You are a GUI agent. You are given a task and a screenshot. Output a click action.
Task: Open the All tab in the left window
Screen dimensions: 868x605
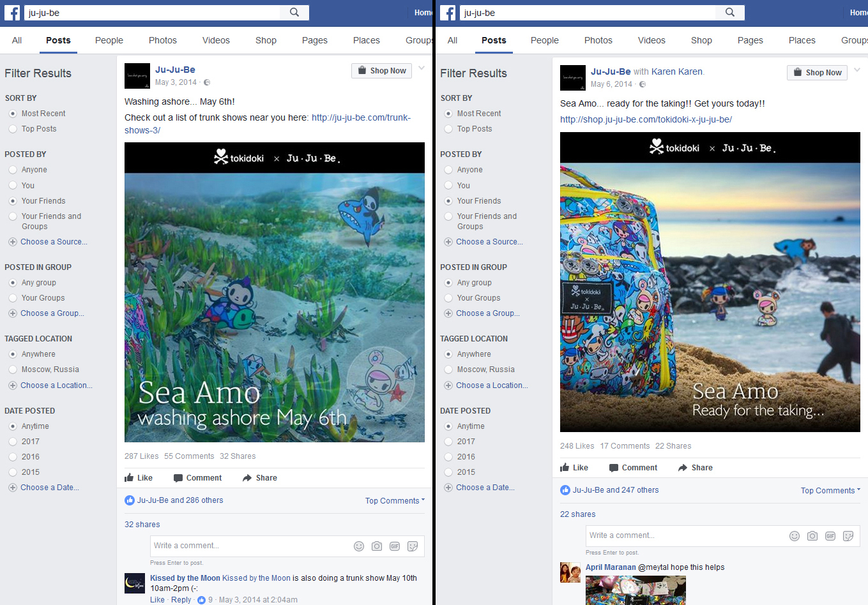click(17, 40)
